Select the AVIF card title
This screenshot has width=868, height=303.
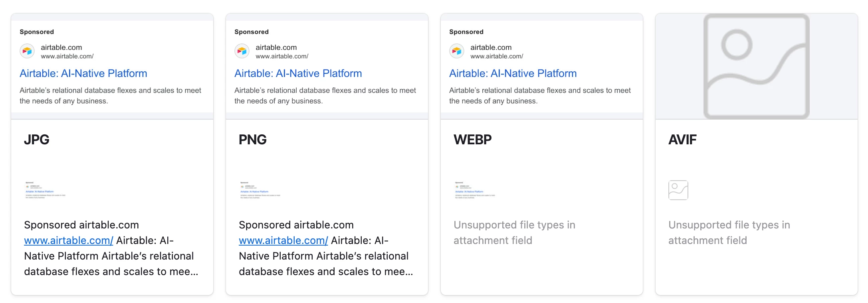682,140
